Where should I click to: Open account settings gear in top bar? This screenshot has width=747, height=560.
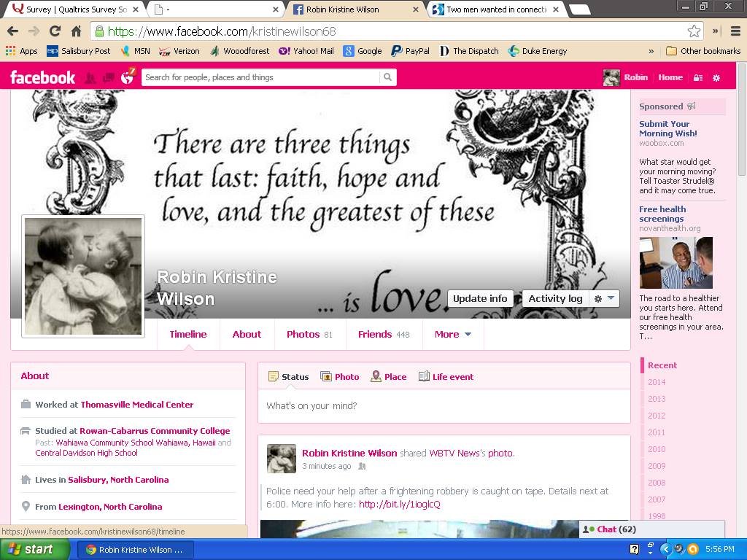click(x=716, y=77)
